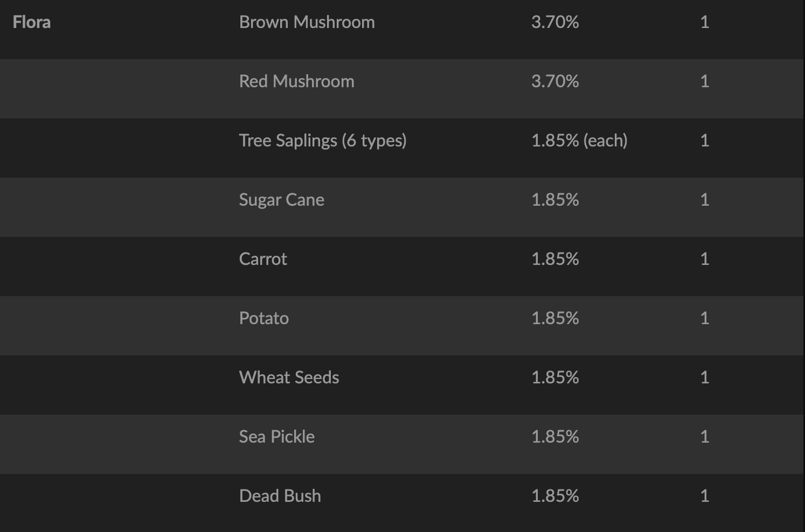805x532 pixels.
Task: Click the quantity 1 in Sea Pickle row
Action: coord(704,437)
